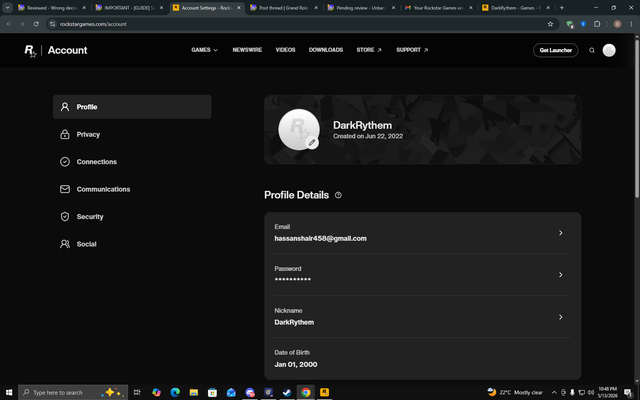Click the Windows taskbar search box
640x400 pixels.
(x=73, y=392)
